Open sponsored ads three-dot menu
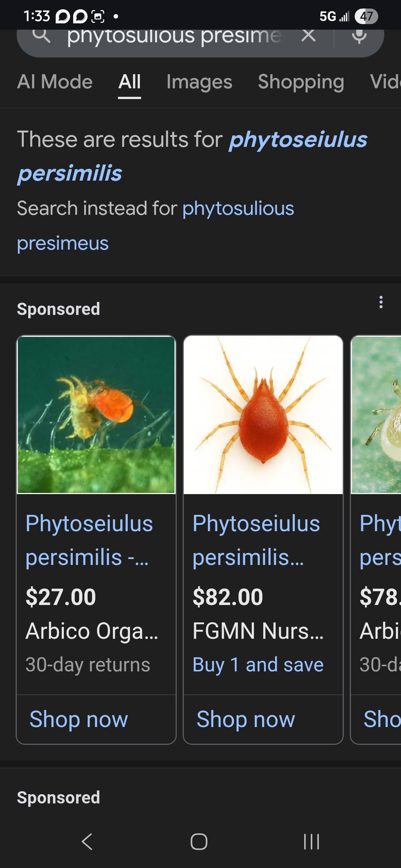 click(381, 302)
